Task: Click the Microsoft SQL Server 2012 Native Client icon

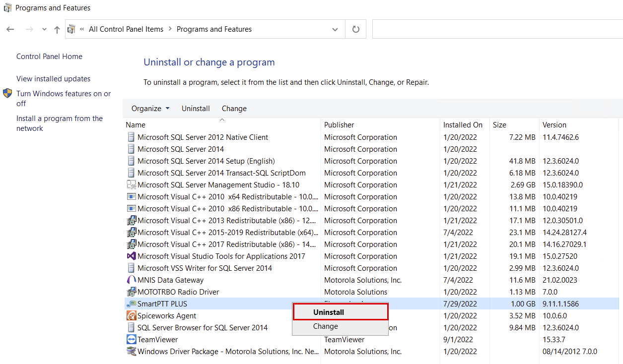Action: [131, 137]
